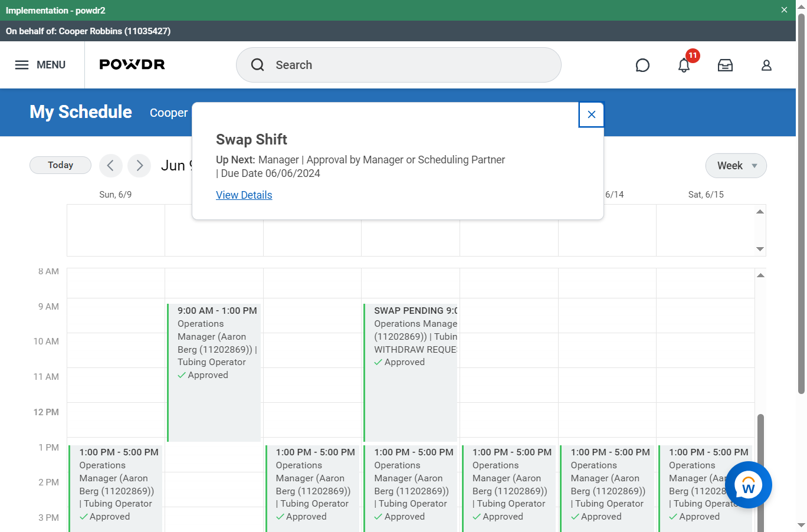807x532 pixels.
Task: Focus the Search input field
Action: tap(399, 65)
